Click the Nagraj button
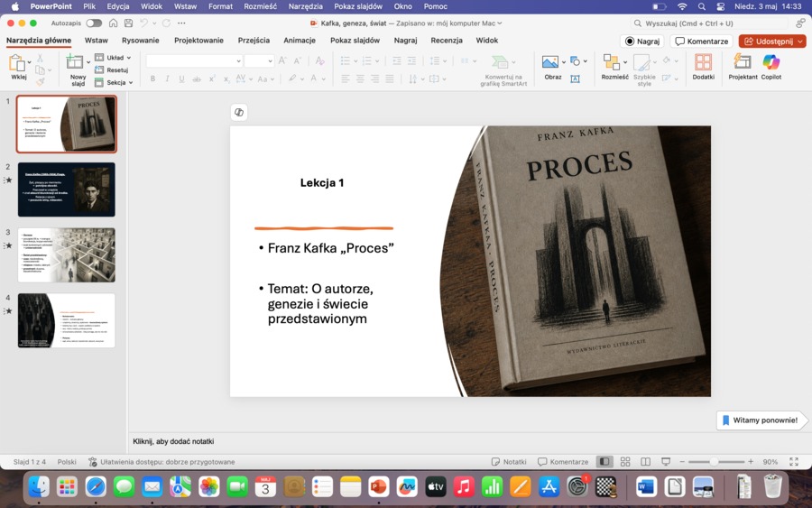Screen dimensions: 812x508 coord(642,41)
